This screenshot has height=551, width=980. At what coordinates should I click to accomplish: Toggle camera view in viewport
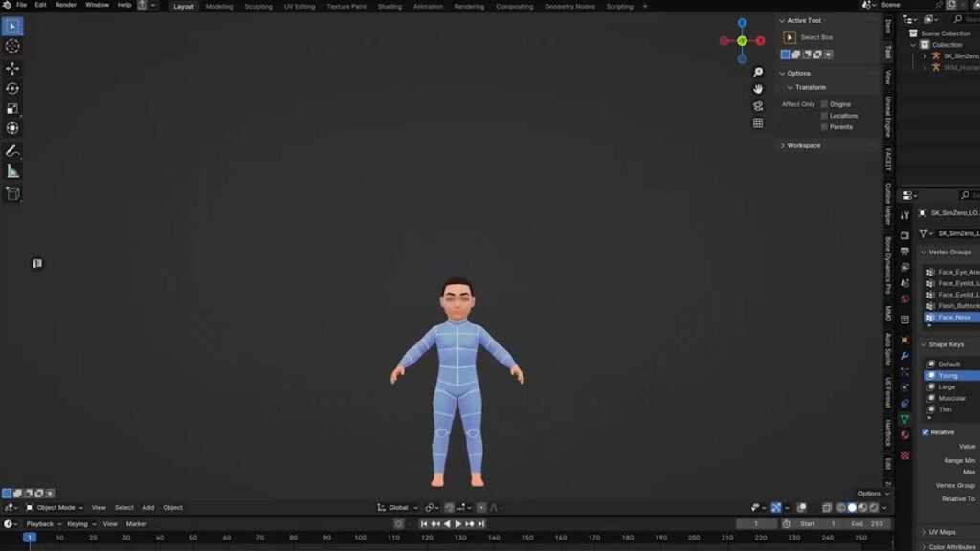click(758, 105)
